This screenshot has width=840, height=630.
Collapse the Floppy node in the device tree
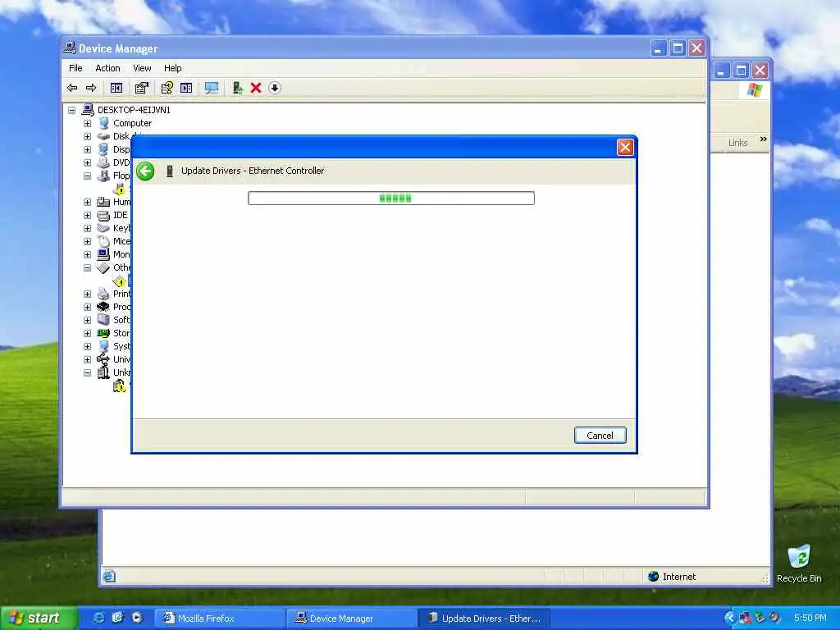click(x=87, y=176)
